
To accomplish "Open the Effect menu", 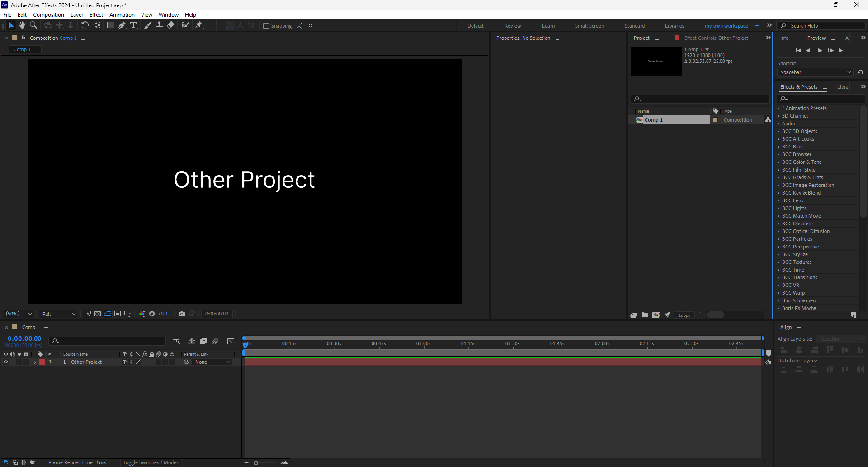I will click(x=96, y=15).
